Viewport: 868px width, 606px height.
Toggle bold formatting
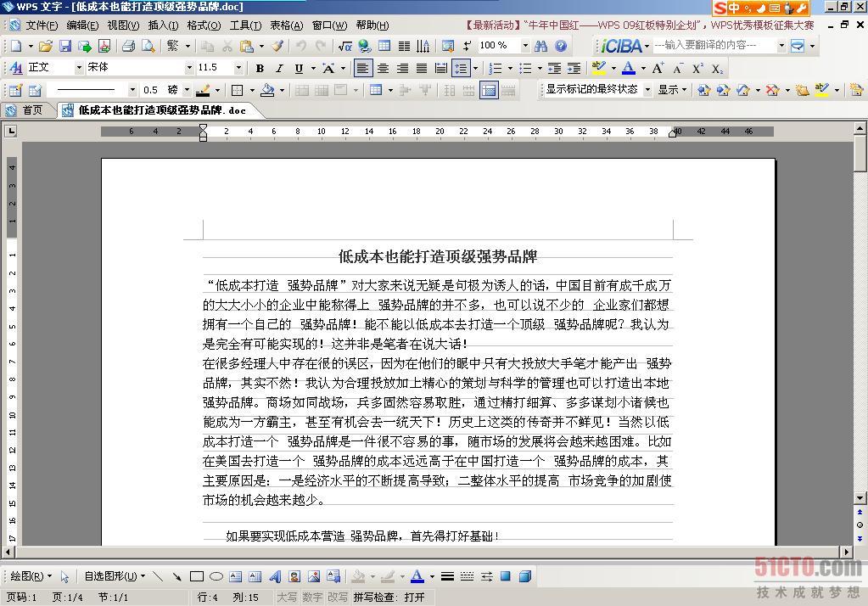click(x=260, y=68)
